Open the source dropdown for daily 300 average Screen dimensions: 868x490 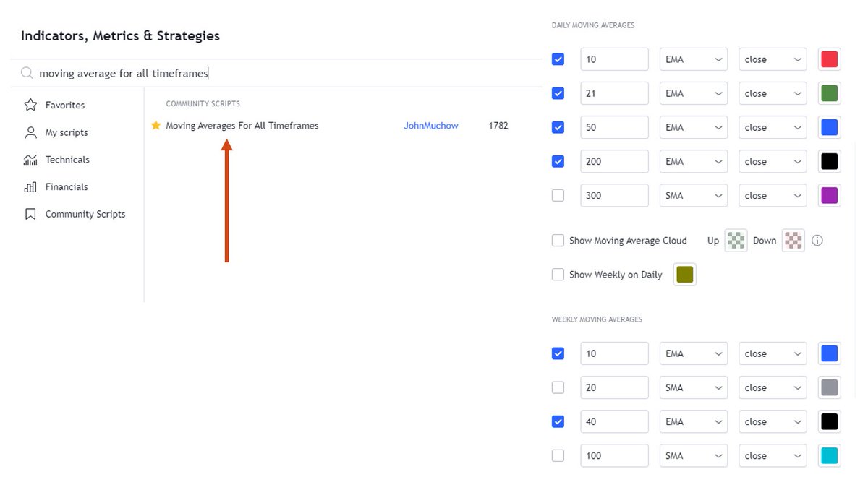click(x=773, y=195)
